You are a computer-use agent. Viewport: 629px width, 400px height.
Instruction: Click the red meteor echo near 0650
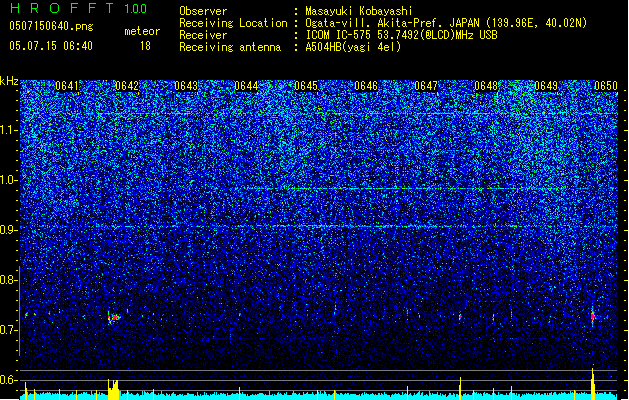click(592, 317)
